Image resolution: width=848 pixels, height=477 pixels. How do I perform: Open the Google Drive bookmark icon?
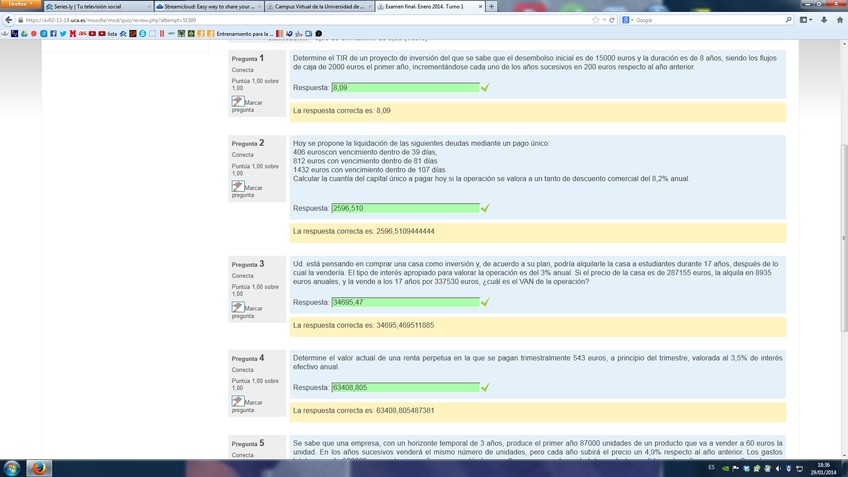click(24, 34)
